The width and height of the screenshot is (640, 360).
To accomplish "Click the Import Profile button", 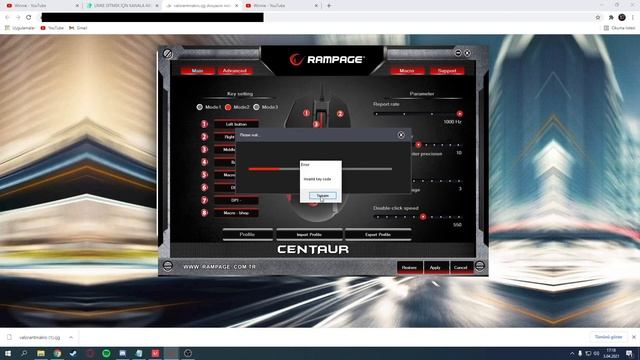I will [309, 234].
